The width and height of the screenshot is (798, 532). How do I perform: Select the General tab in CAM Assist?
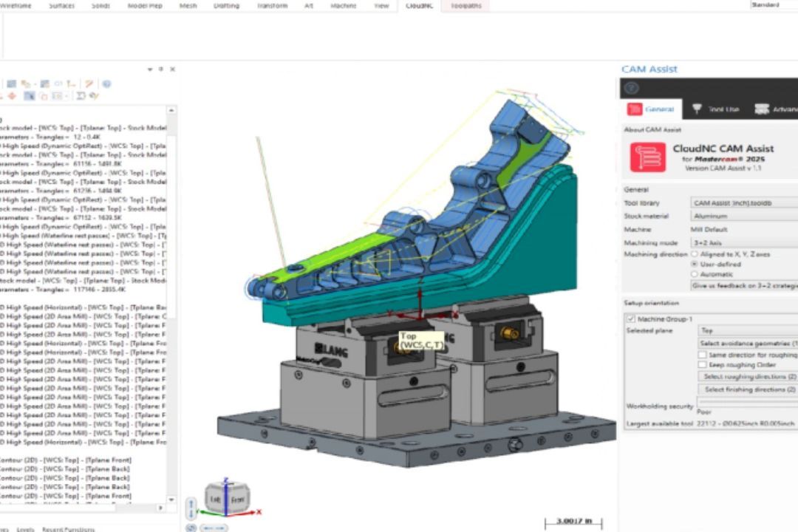point(652,109)
